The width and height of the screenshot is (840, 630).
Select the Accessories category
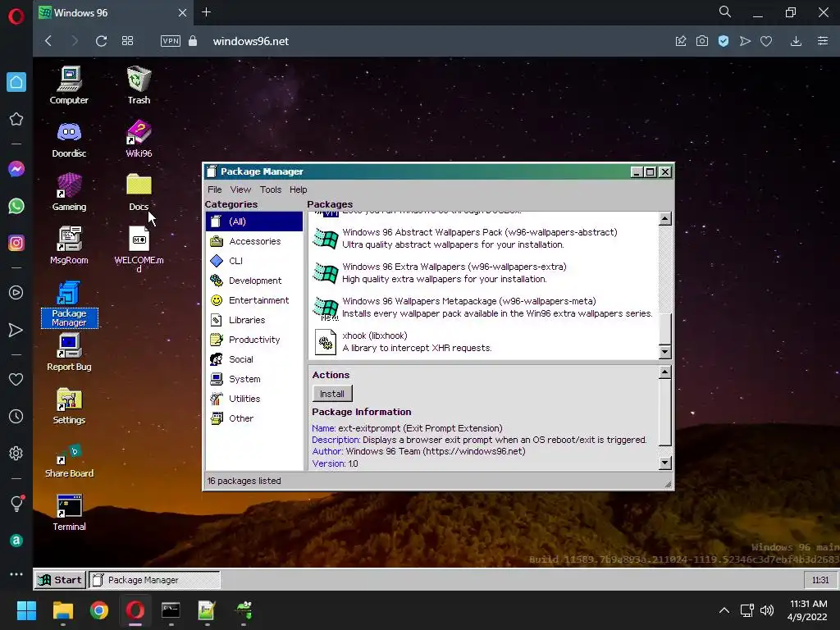pyautogui.click(x=254, y=241)
